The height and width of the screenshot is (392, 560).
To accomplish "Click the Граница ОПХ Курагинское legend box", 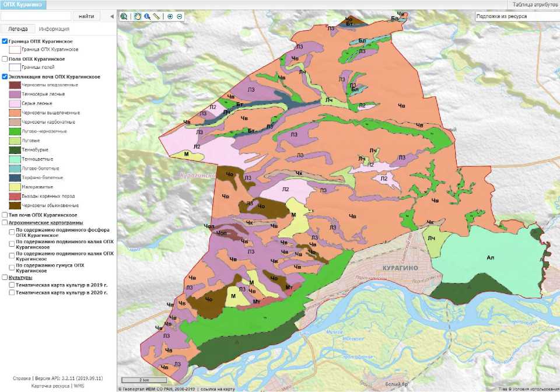I will pos(15,50).
